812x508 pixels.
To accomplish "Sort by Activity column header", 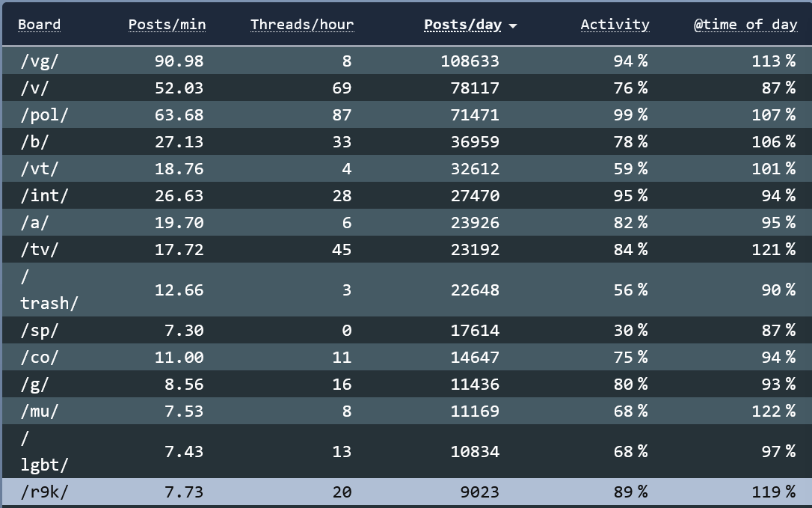I will 615,25.
